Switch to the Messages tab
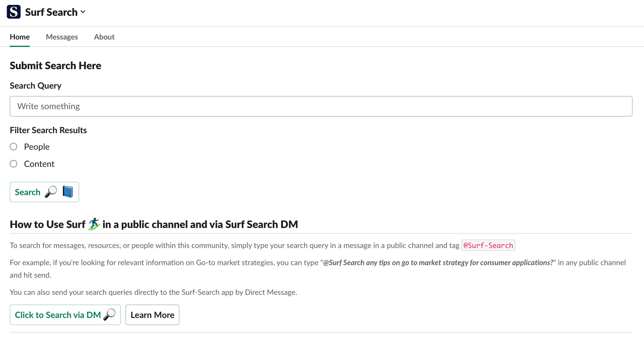This screenshot has height=356, width=644. pyautogui.click(x=62, y=37)
